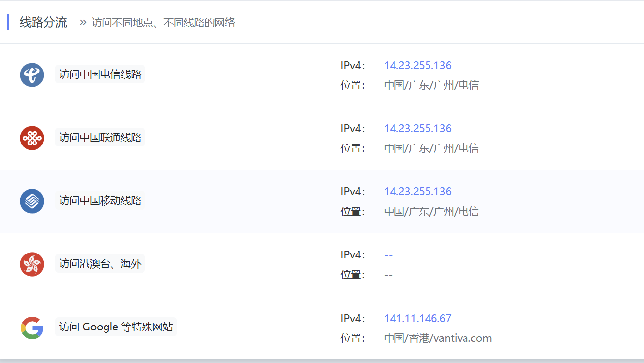
Task: Click the red China Unicom logo icon
Action: point(32,138)
